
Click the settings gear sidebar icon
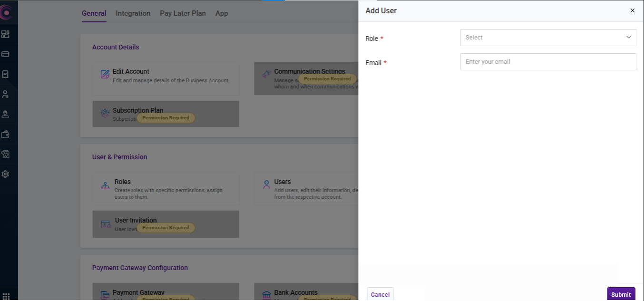tap(5, 174)
